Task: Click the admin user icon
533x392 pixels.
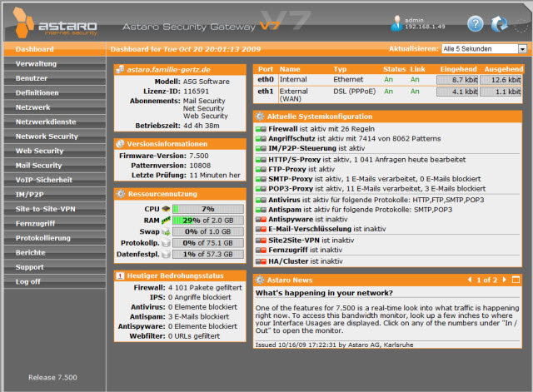Action: point(396,23)
